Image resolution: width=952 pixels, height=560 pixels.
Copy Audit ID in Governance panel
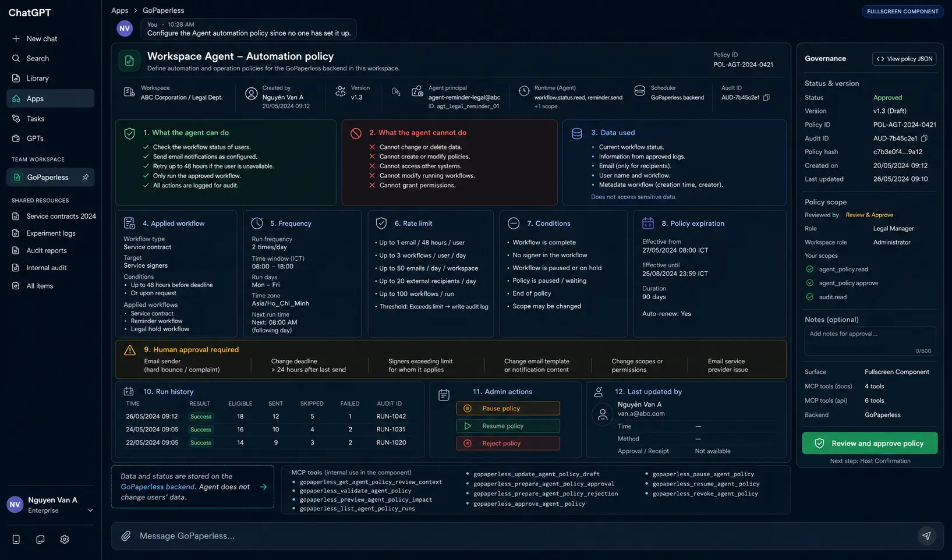924,139
